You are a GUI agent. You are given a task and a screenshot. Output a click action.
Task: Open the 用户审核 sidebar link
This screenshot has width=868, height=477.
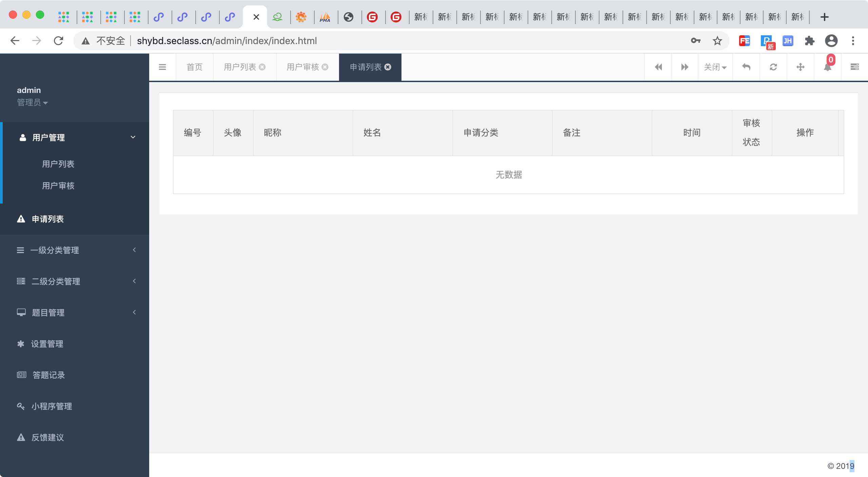coord(58,186)
